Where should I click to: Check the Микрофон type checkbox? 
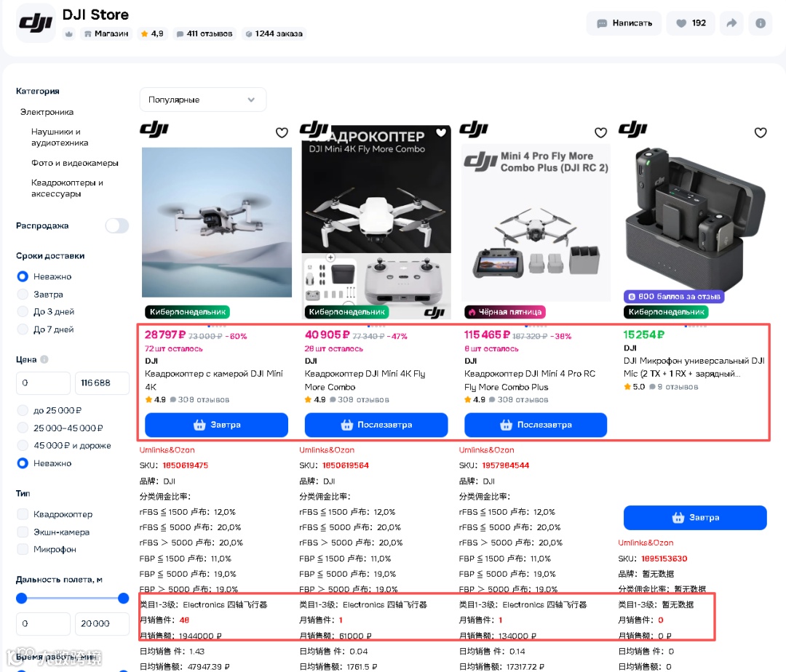pos(23,549)
